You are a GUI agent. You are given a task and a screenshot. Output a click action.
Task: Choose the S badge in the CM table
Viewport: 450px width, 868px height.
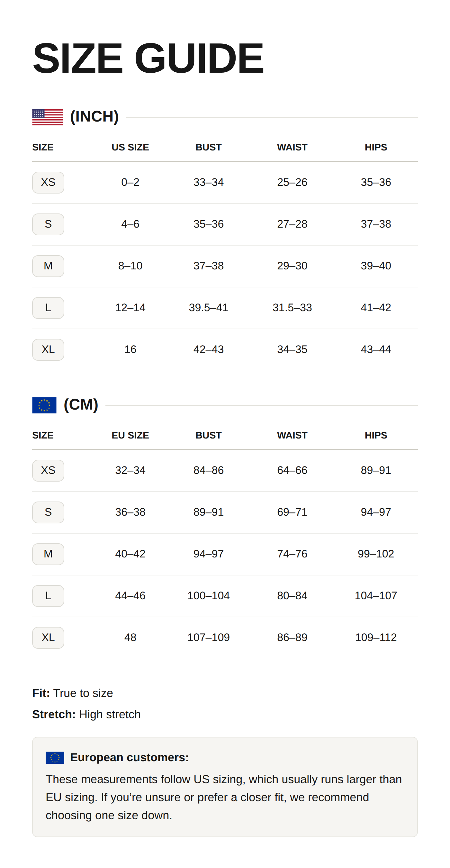[48, 512]
